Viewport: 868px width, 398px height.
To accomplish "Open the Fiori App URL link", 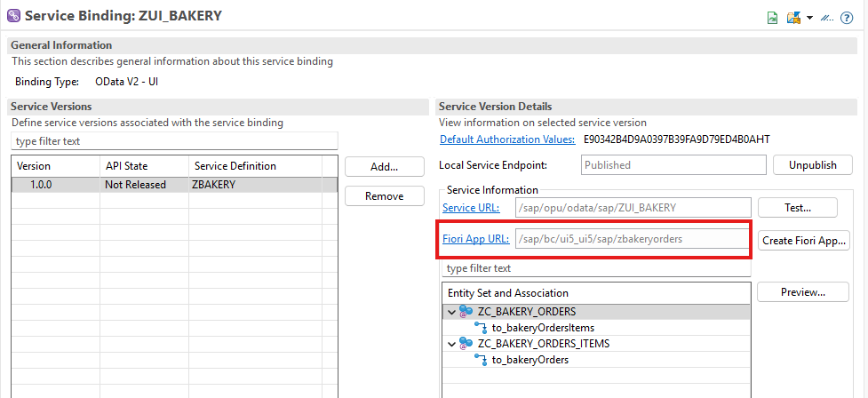I will tap(475, 239).
